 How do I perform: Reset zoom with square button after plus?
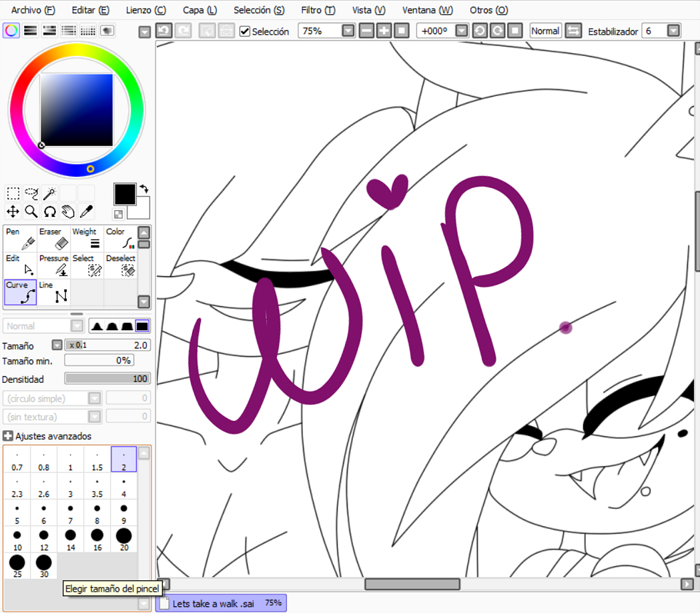point(402,31)
